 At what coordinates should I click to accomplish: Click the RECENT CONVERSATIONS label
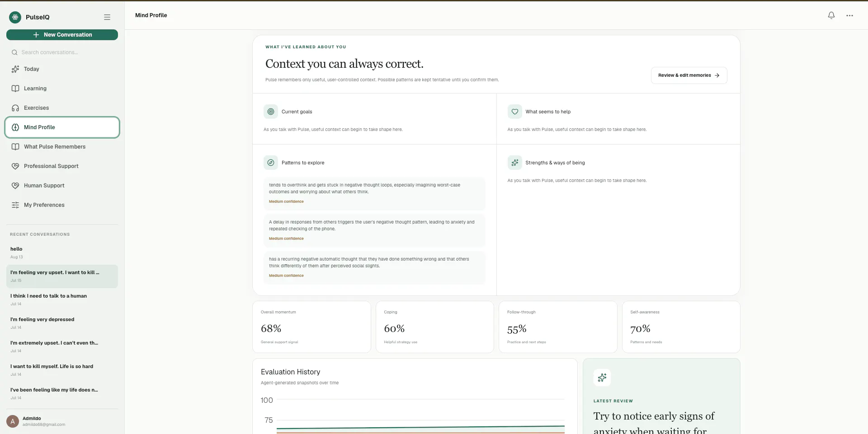point(40,234)
